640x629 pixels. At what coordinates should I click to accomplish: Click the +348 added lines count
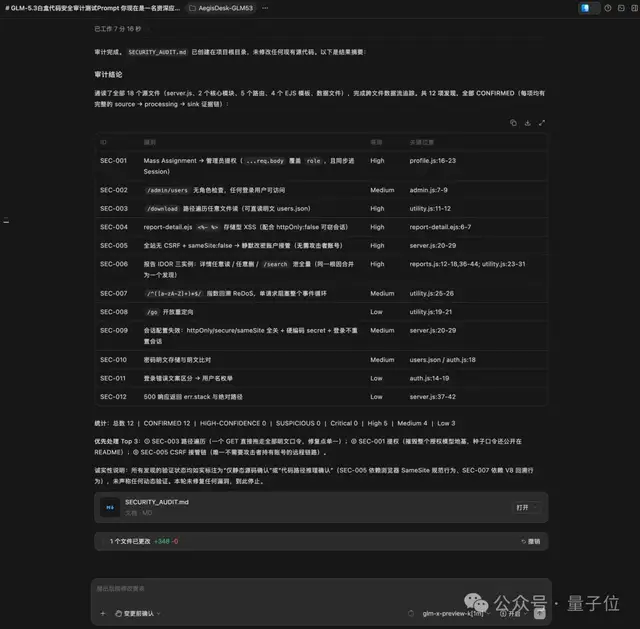tap(162, 541)
